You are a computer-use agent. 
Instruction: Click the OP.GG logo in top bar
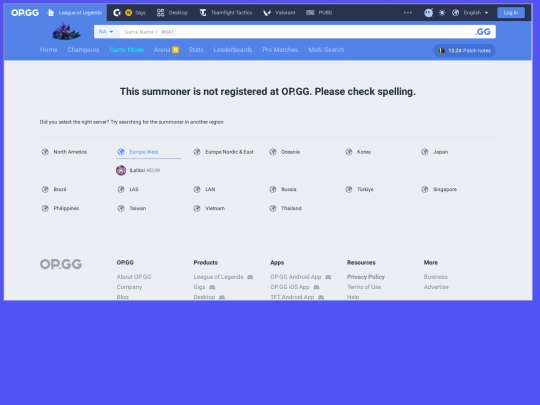pos(25,13)
